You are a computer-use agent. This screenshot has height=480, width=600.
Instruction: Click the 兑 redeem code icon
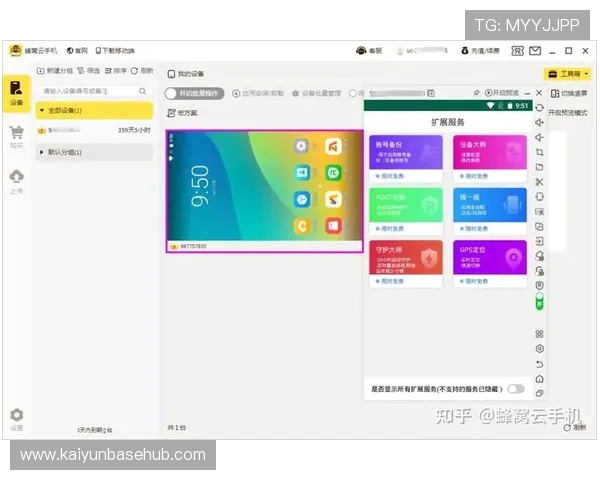click(x=517, y=51)
